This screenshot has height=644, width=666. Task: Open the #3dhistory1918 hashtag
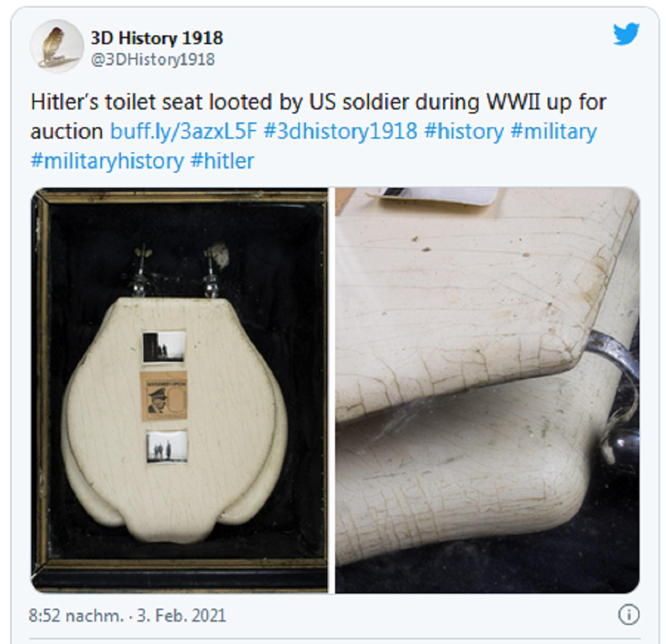click(x=340, y=131)
